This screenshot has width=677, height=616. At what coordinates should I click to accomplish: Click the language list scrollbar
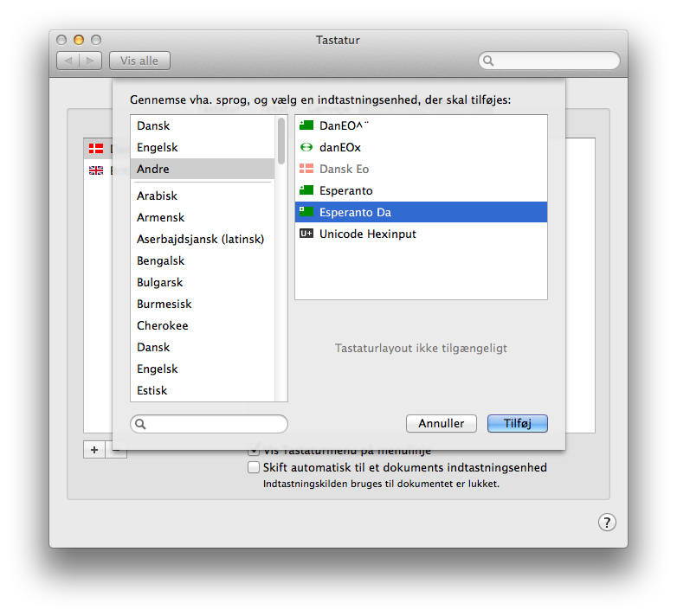tap(281, 260)
